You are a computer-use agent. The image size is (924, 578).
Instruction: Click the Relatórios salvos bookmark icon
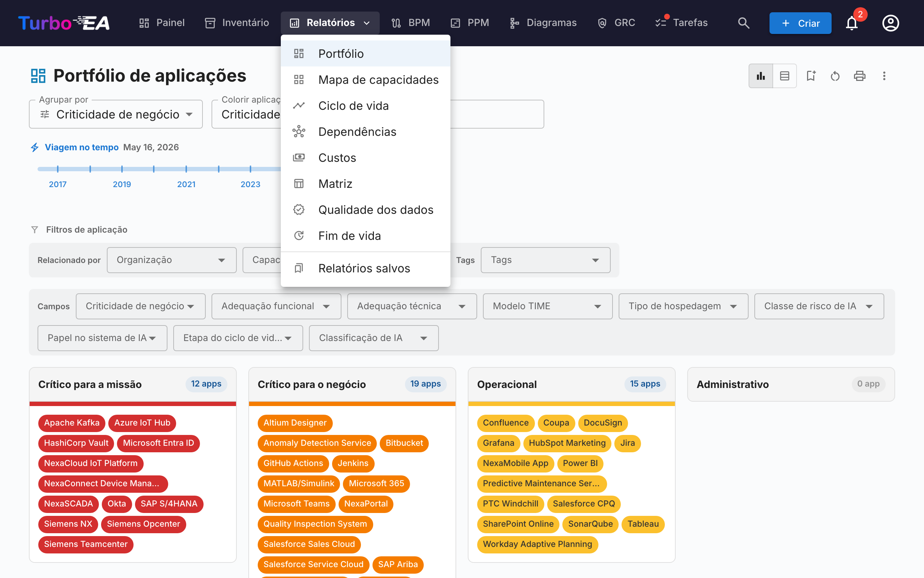299,268
